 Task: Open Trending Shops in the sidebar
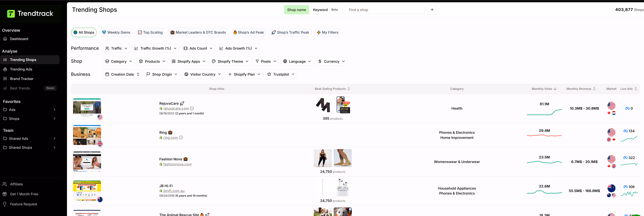coord(30,60)
